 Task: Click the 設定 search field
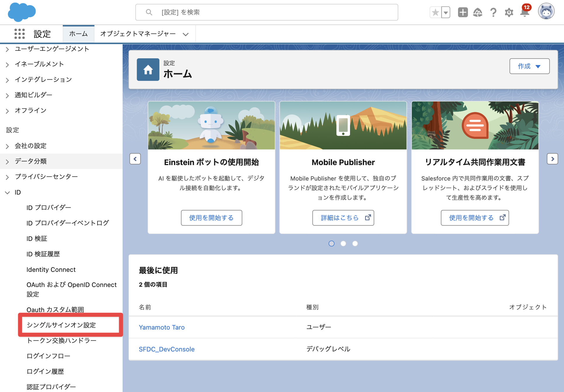coord(267,12)
